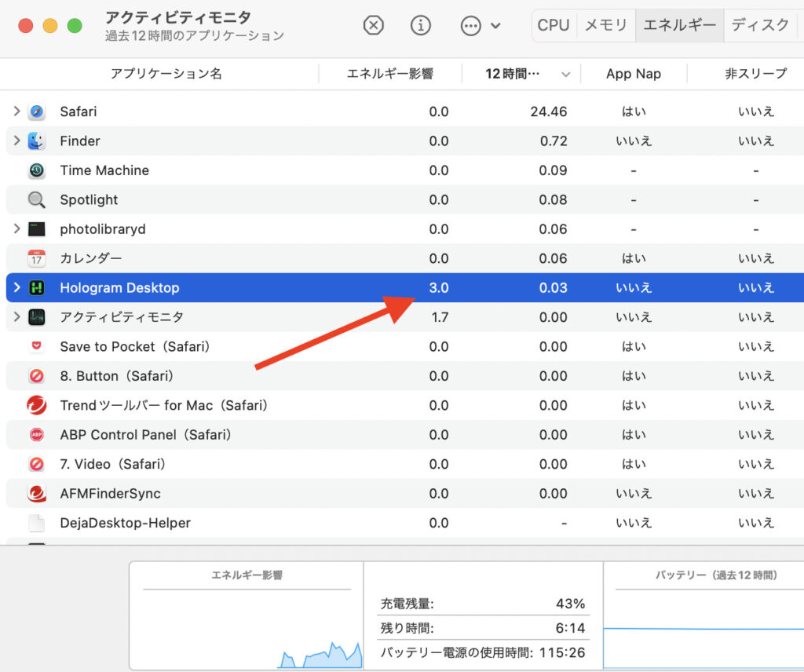Screen dimensions: 804x672
Task: Select the Time Machine row name
Action: click(x=104, y=170)
